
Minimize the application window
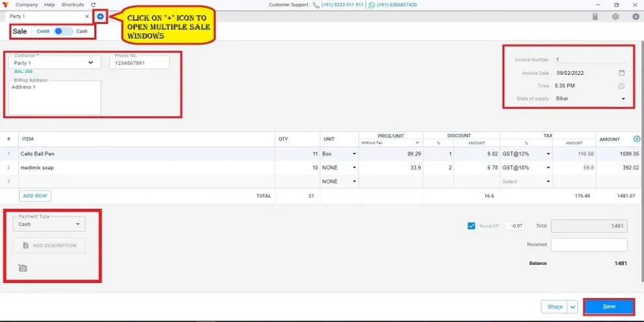click(597, 5)
